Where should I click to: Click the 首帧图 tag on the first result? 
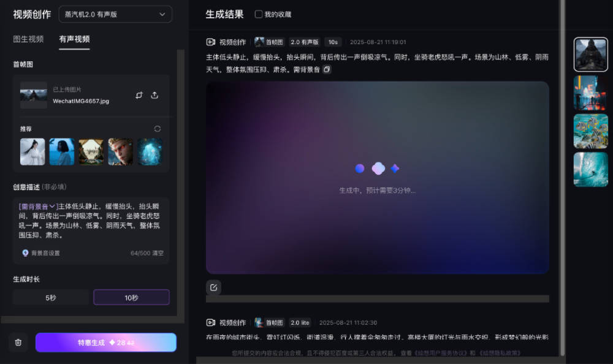coord(269,42)
